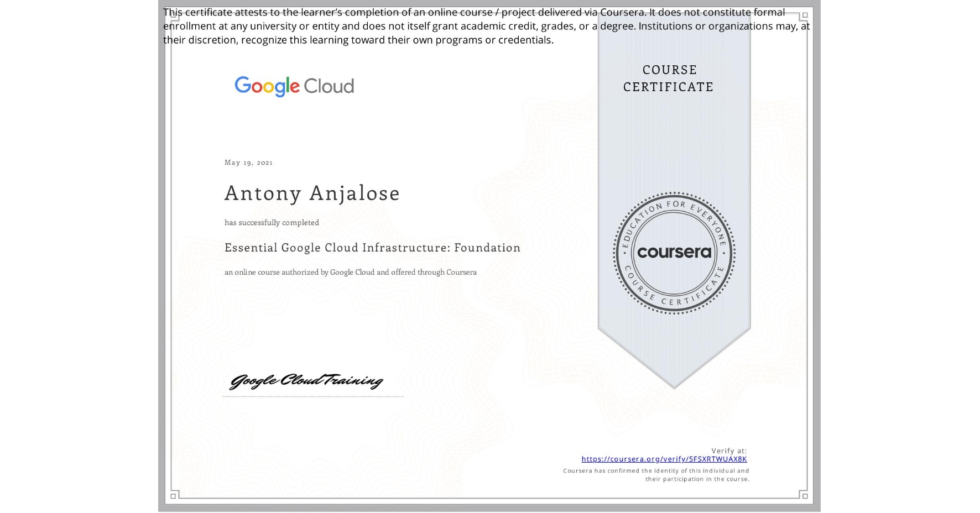Select the name Antony Anjalose
Viewport: 980px width, 513px height.
tap(312, 193)
